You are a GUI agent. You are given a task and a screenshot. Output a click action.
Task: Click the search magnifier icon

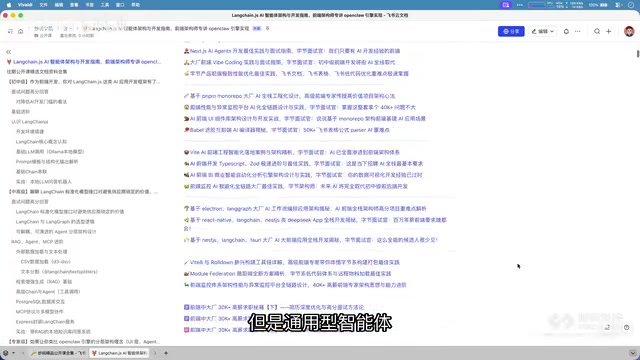597,31
